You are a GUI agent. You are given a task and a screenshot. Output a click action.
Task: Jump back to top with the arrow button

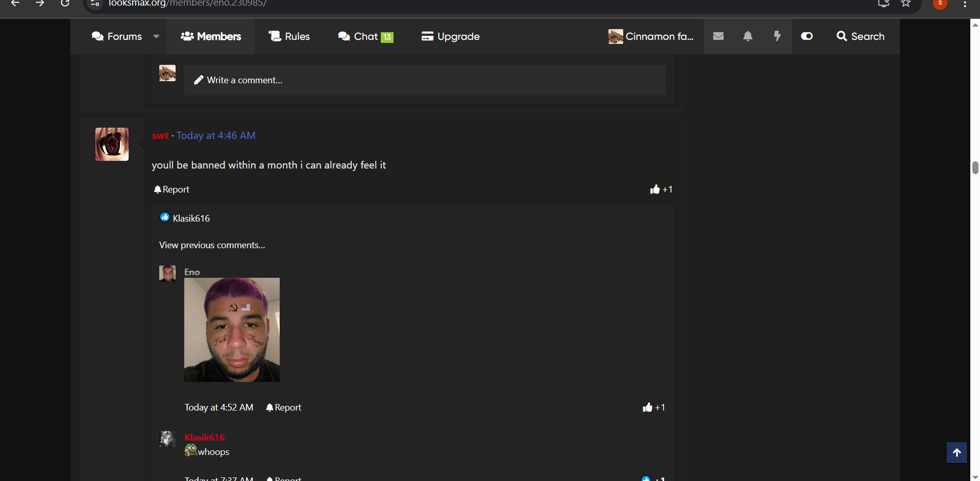coord(957,452)
